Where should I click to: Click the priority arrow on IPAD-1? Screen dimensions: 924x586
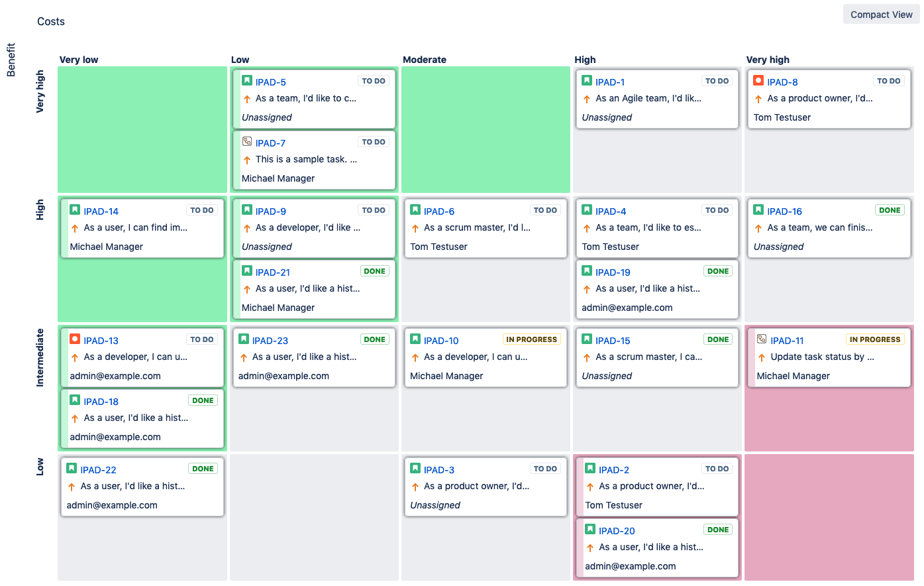click(587, 99)
